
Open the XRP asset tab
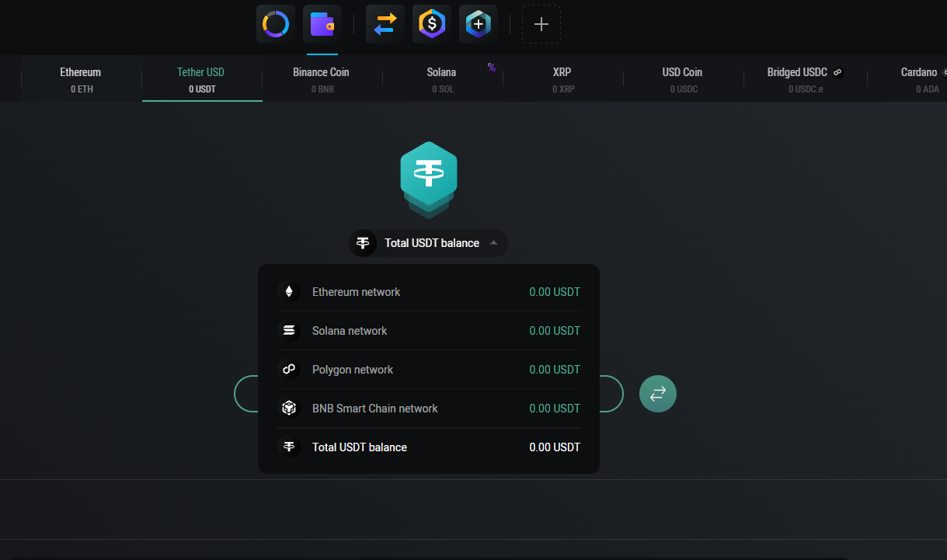point(562,79)
